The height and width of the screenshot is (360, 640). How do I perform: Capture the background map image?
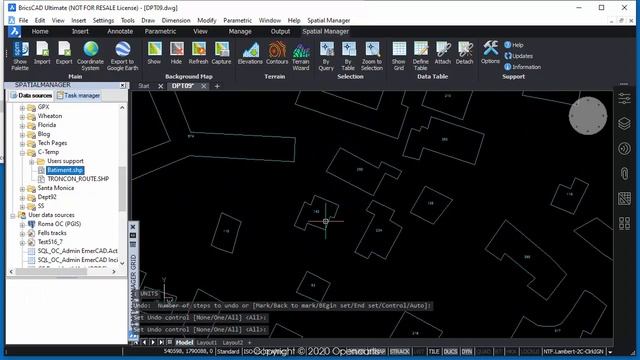pos(221,53)
